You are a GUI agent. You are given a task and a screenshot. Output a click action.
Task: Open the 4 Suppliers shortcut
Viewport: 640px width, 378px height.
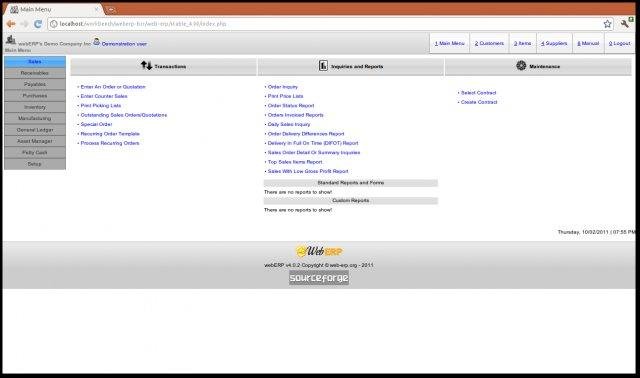554,43
